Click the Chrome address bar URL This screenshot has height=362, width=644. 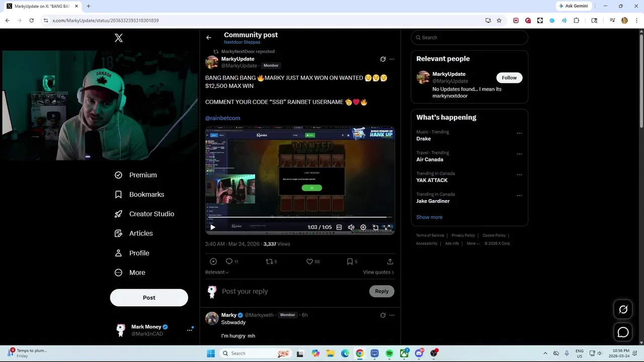(106, 21)
